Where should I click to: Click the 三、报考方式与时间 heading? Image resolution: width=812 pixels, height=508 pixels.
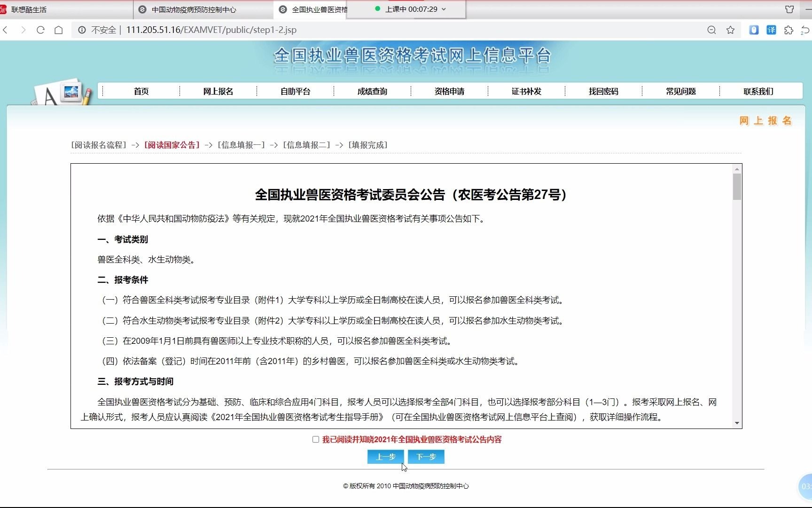[135, 381]
